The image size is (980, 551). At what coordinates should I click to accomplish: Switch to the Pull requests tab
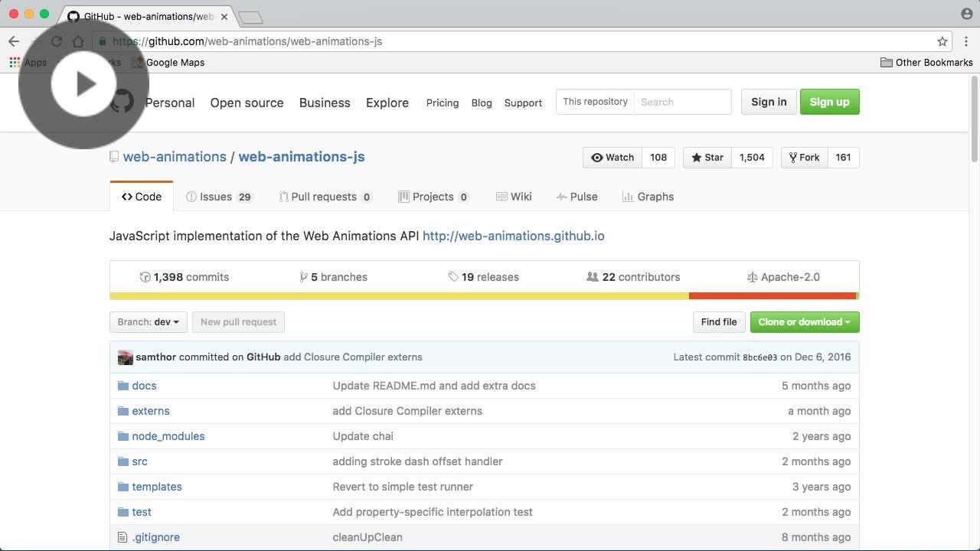click(325, 197)
